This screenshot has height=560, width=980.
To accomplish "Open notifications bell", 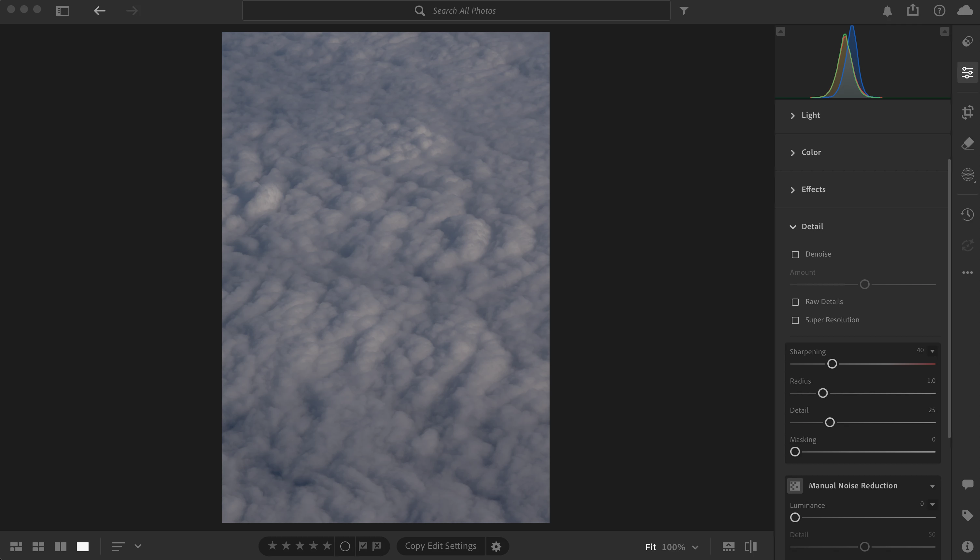I will 887,11.
